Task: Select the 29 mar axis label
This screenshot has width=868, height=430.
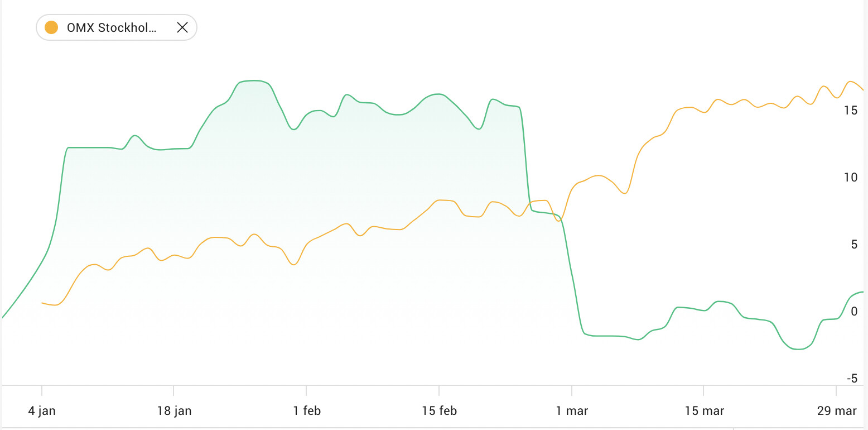Action: pos(836,412)
